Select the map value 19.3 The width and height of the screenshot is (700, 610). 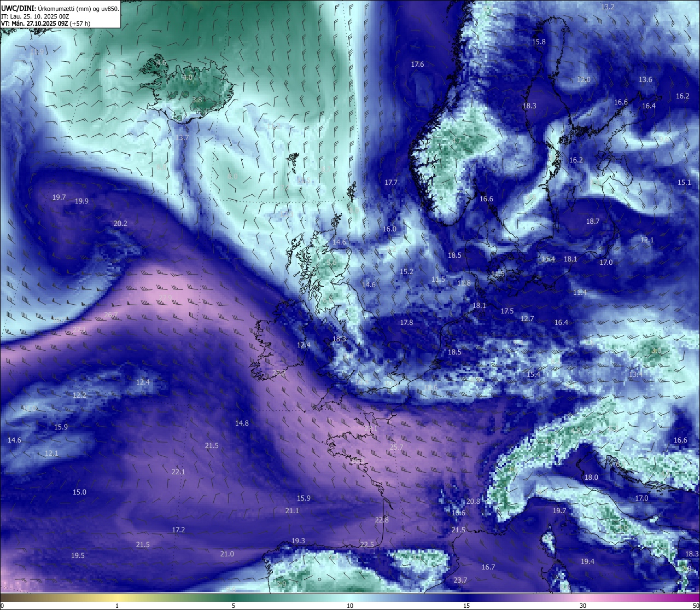298,541
